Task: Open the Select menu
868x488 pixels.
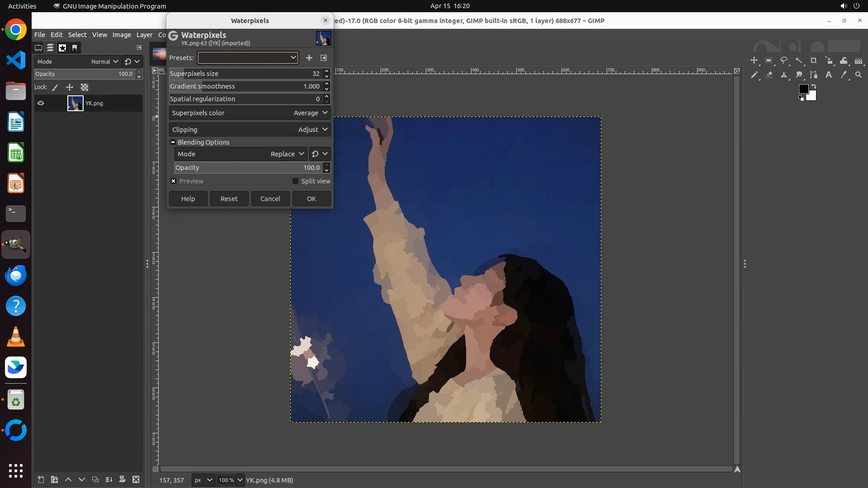Action: 77,35
